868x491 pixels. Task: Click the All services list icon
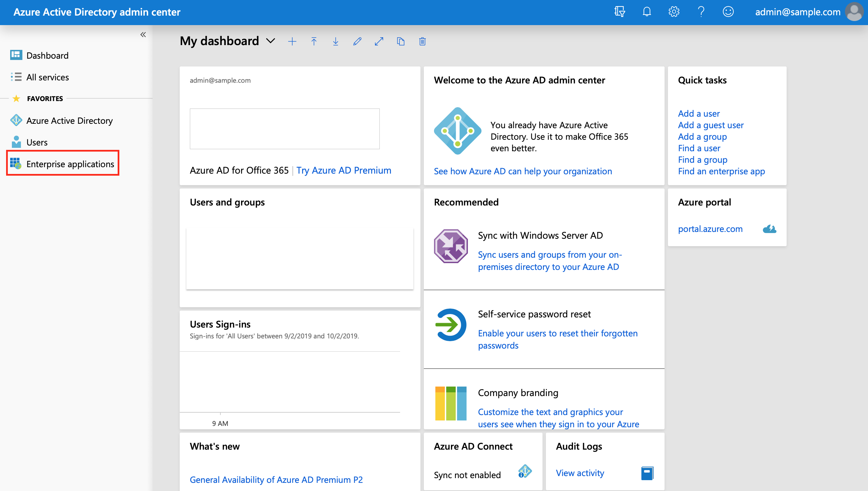16,77
